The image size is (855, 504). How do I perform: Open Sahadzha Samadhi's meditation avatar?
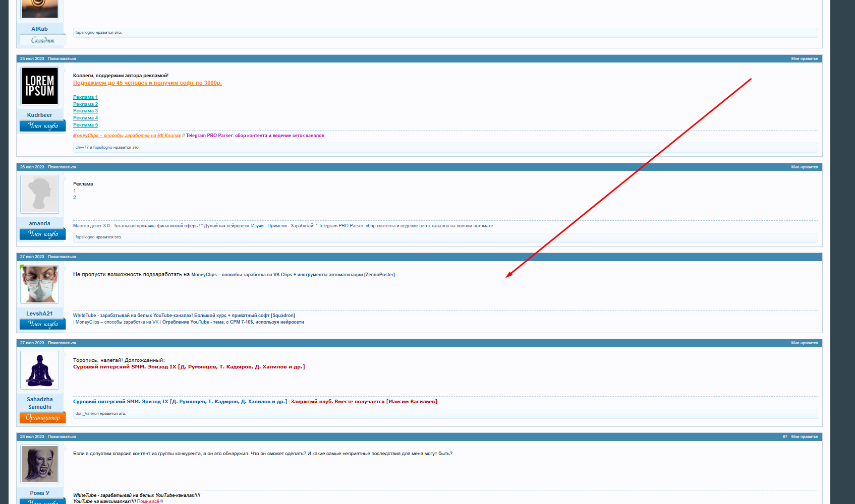pos(39,370)
